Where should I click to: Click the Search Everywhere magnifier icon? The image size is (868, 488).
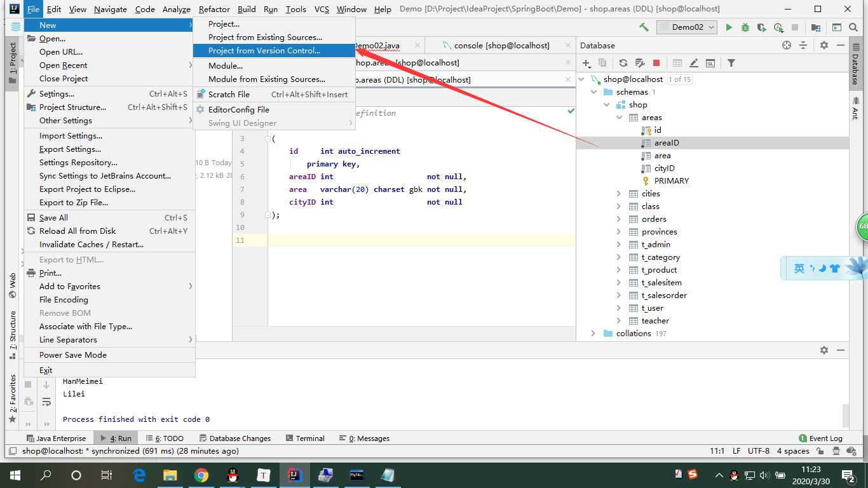[853, 27]
